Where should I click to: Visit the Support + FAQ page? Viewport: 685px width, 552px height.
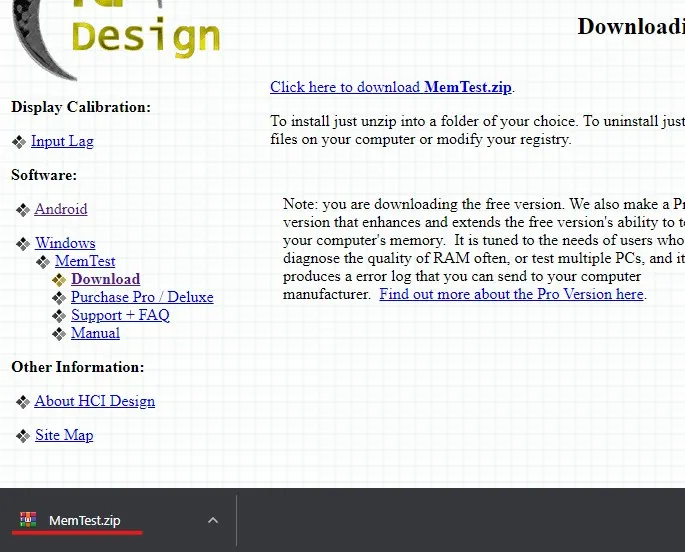[120, 315]
